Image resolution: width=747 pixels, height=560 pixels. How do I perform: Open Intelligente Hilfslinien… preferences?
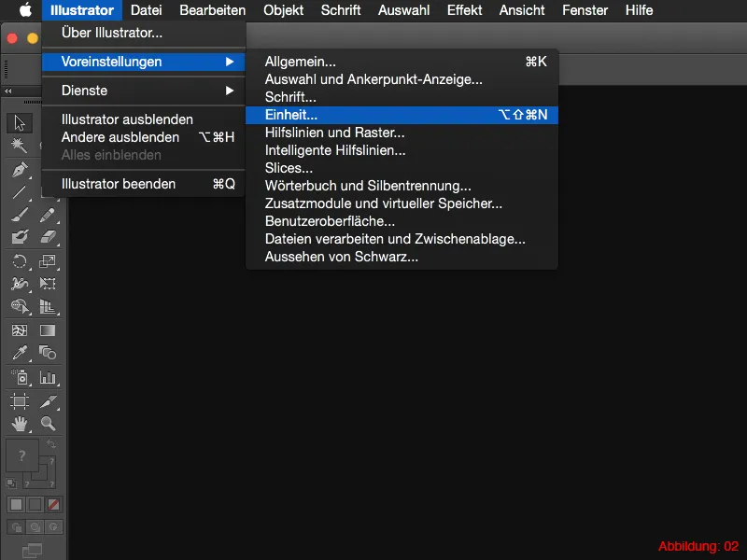(402, 150)
